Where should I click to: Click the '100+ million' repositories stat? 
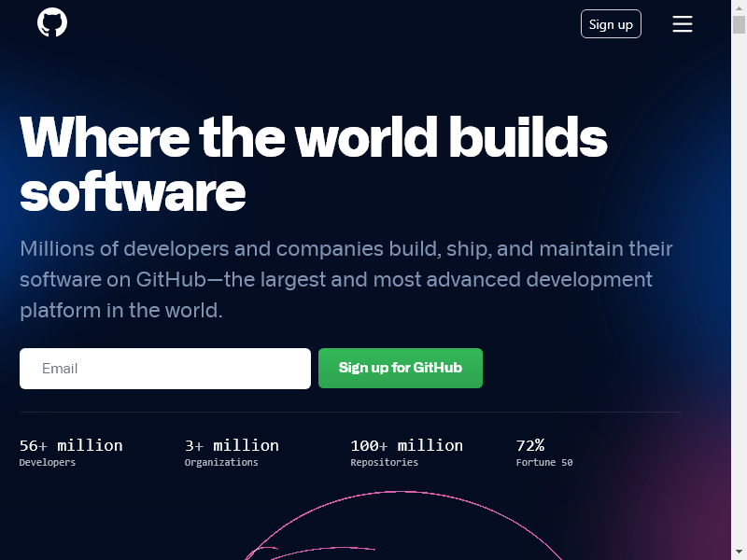tap(406, 445)
